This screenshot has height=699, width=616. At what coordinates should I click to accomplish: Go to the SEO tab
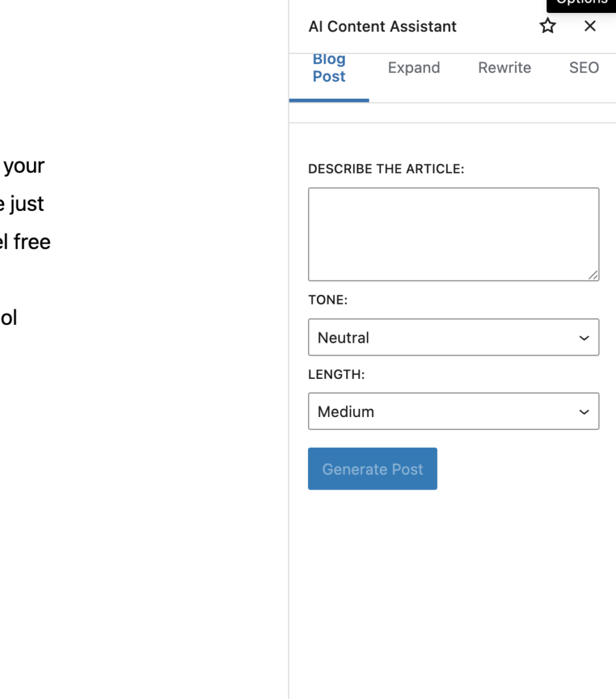(x=584, y=68)
